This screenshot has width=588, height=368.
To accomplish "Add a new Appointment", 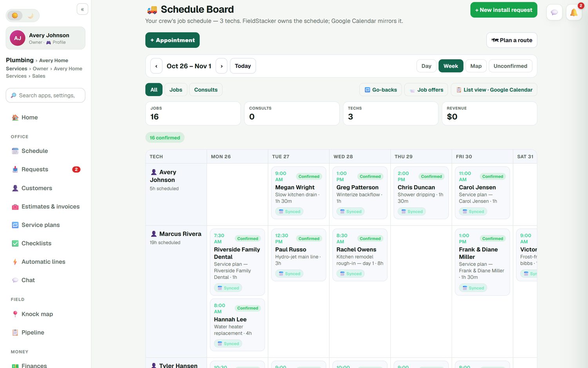I will tap(172, 40).
